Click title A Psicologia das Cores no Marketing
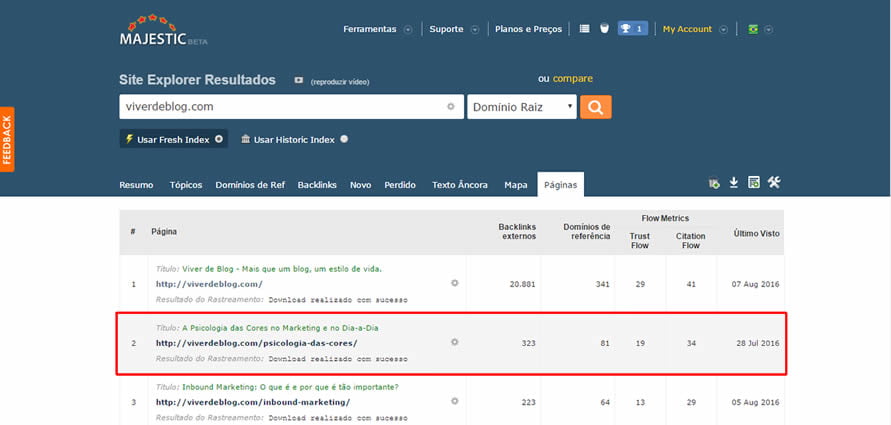Viewport: 891px width, 425px height. 280,328
